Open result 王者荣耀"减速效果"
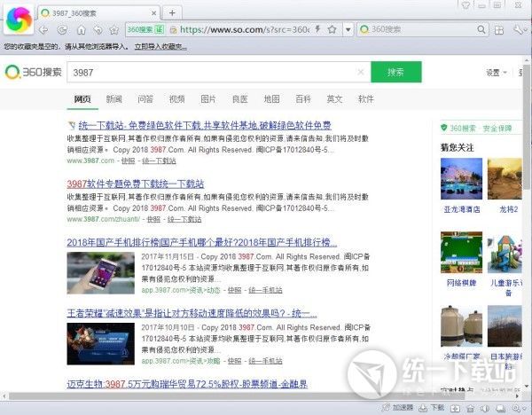532x415 pixels. [x=192, y=313]
